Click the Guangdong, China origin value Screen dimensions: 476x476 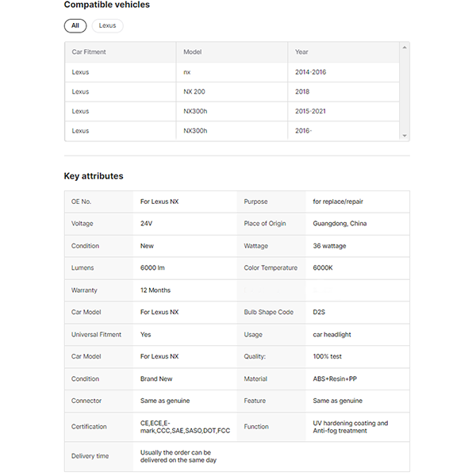coord(340,224)
